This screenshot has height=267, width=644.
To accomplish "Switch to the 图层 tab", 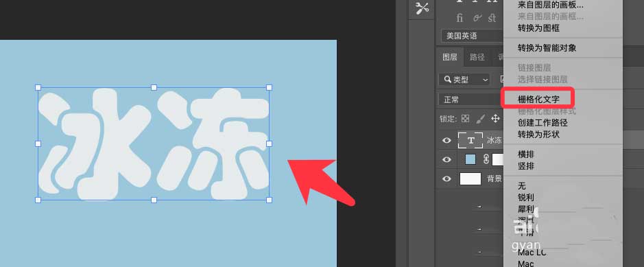I will 450,57.
